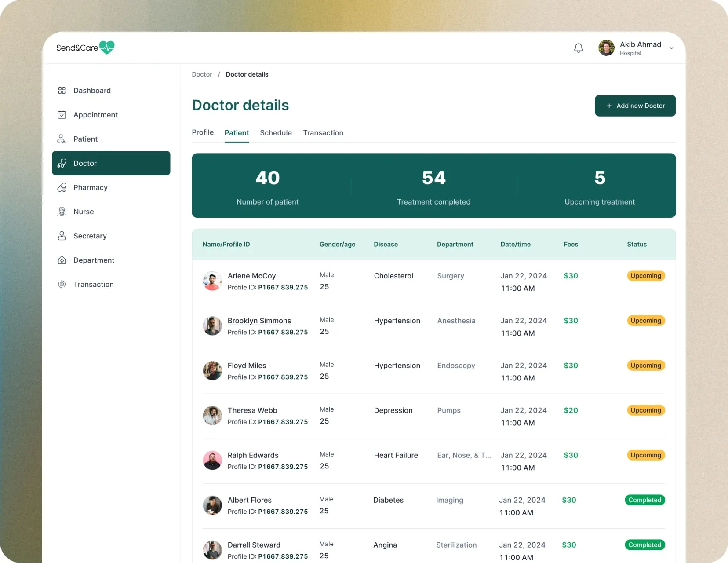Click the Nurse icon in sidebar

(x=62, y=212)
